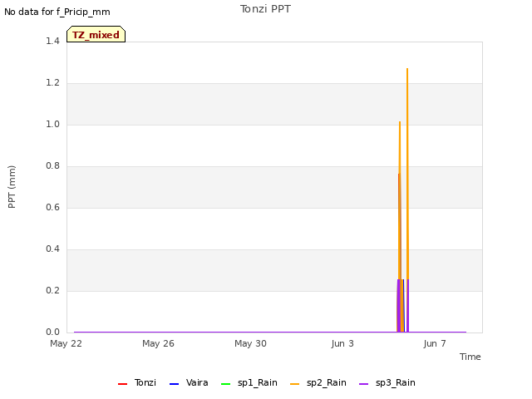Click the Tonzi PPT chart title
The height and width of the screenshot is (399, 532).
tap(266, 9)
